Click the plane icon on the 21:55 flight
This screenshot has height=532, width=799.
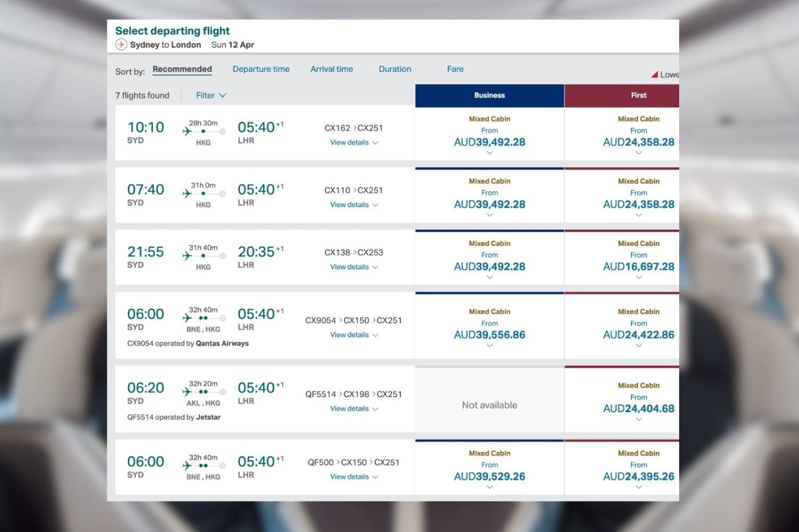click(x=187, y=255)
